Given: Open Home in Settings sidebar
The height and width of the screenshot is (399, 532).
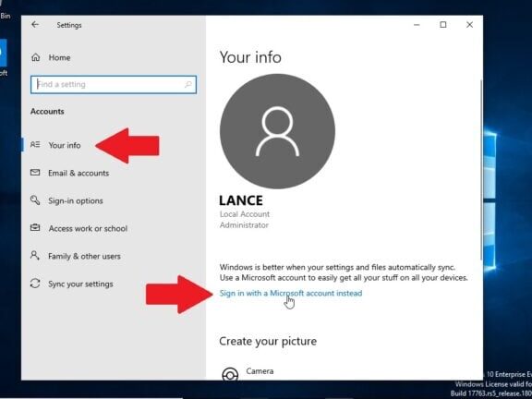Looking at the screenshot, I should click(x=59, y=57).
